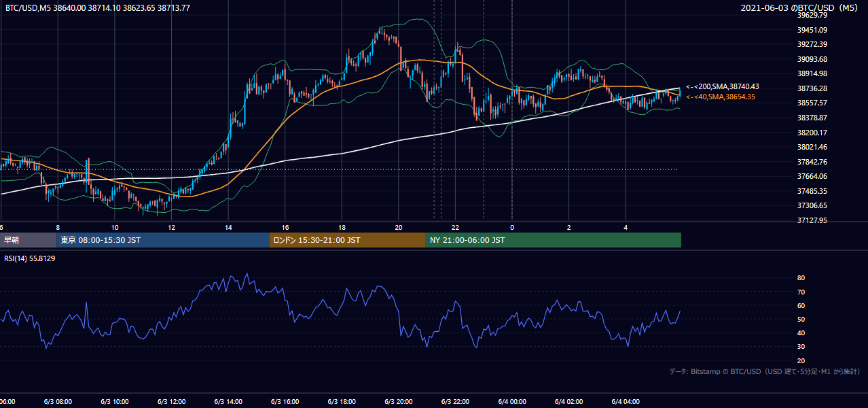The height and width of the screenshot is (408, 868).
Task: Click RSI axis level 30
Action: click(801, 346)
